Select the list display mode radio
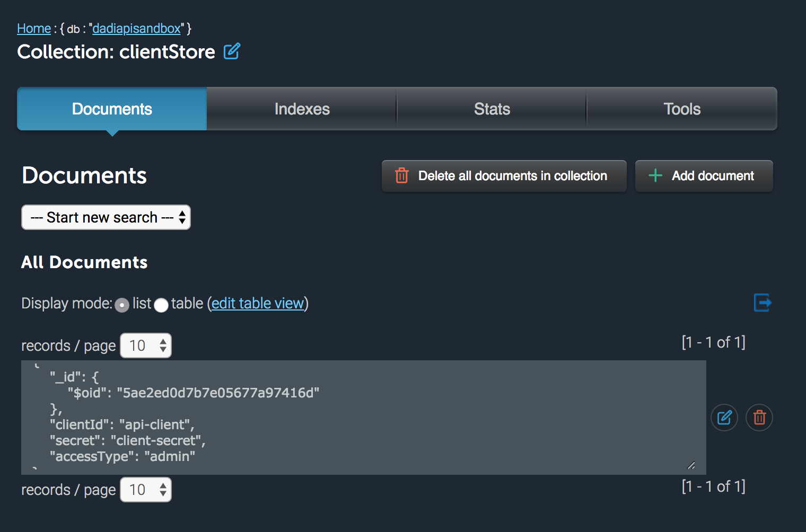Screen dimensions: 806x532 pyautogui.click(x=122, y=305)
